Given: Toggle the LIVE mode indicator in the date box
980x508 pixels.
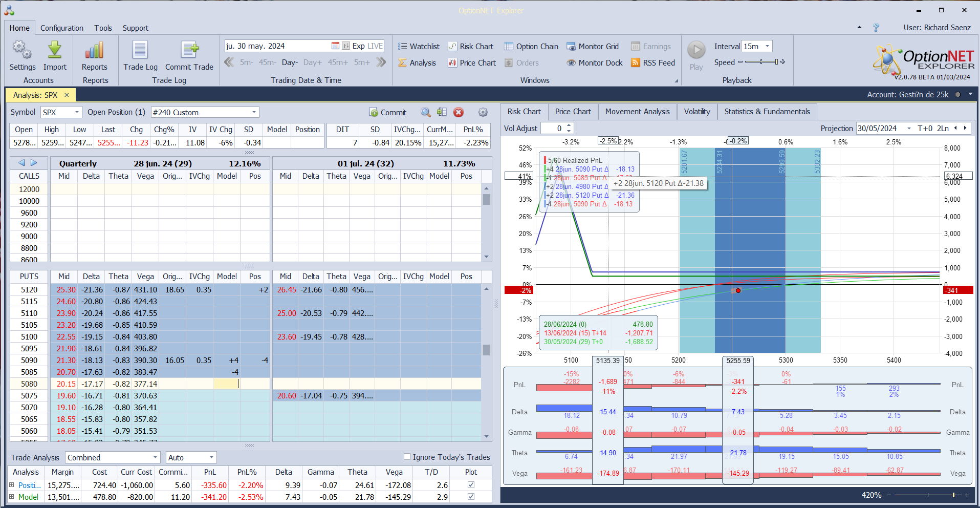Looking at the screenshot, I should (375, 46).
